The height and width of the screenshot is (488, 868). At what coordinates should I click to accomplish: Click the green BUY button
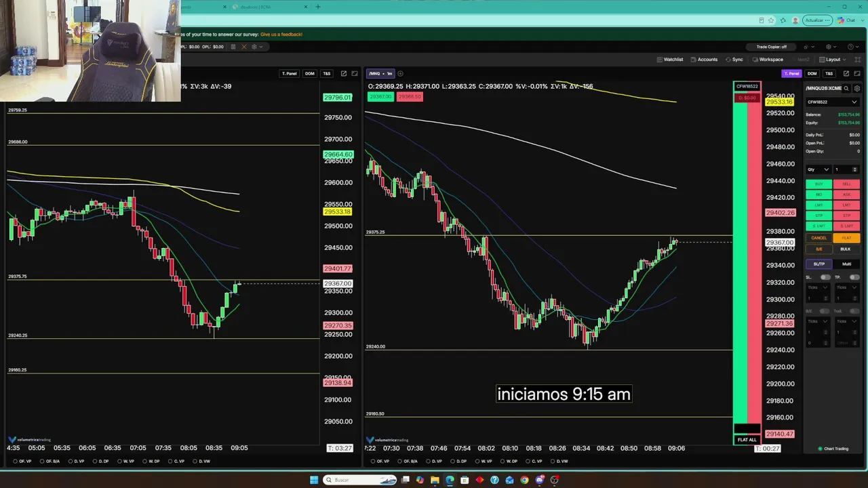(819, 184)
